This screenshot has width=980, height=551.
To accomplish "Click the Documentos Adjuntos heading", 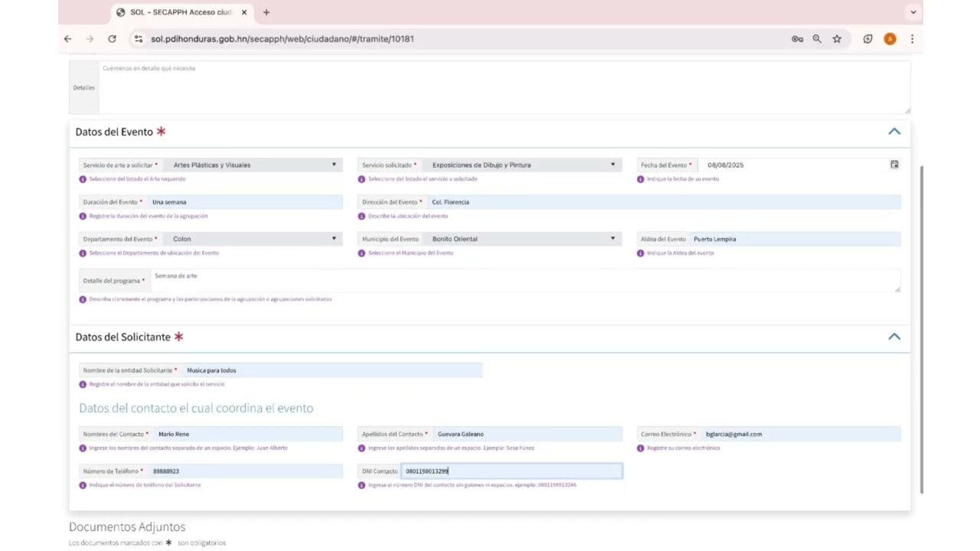I will click(x=127, y=527).
